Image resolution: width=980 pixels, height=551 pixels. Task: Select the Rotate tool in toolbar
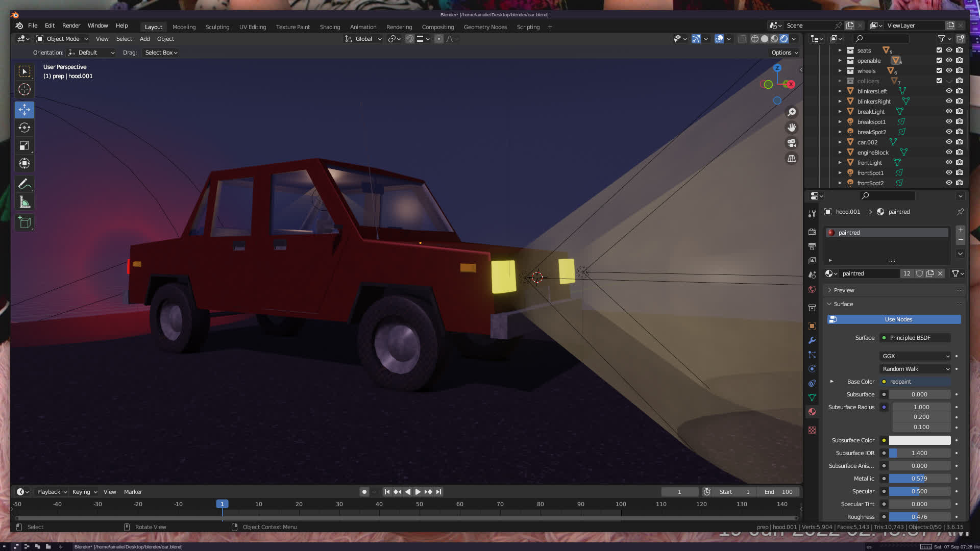coord(24,128)
